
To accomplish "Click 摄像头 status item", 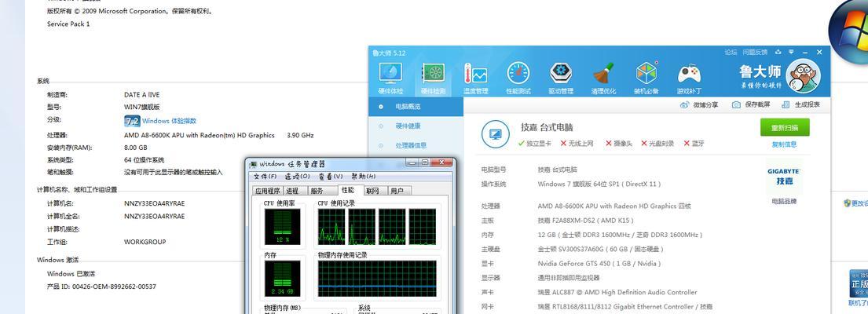I will tap(619, 143).
